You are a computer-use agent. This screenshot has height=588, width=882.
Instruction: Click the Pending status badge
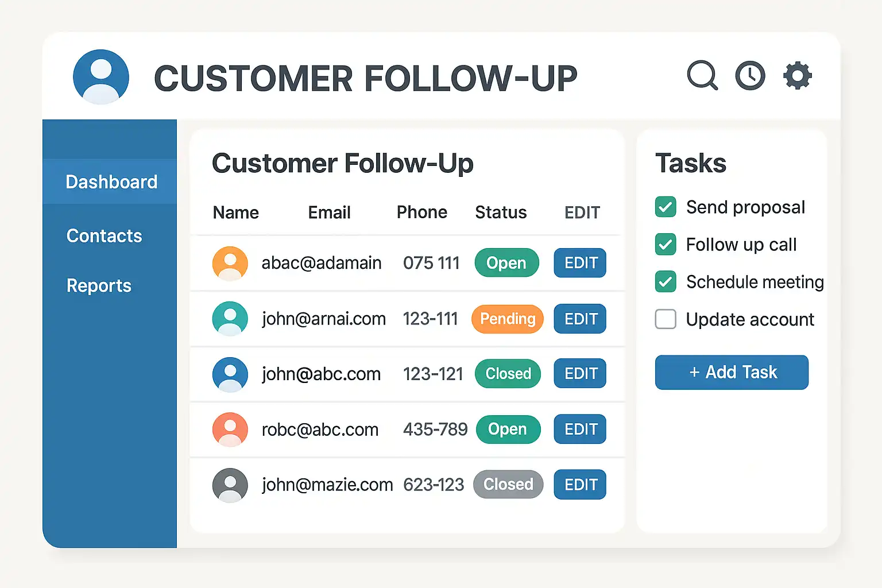(x=507, y=319)
